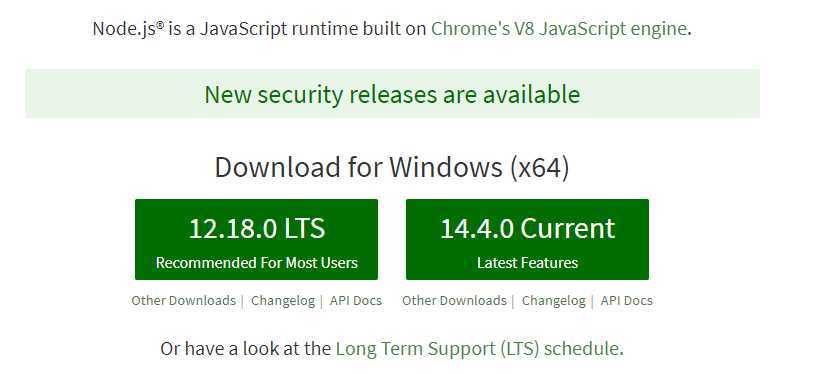
Task: Open the Long Term Support (LTS) schedule
Action: pyautogui.click(x=478, y=349)
